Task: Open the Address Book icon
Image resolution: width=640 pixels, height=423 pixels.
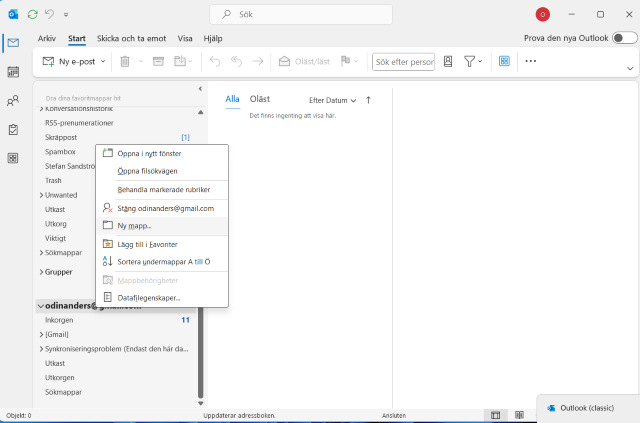Action: pos(448,61)
